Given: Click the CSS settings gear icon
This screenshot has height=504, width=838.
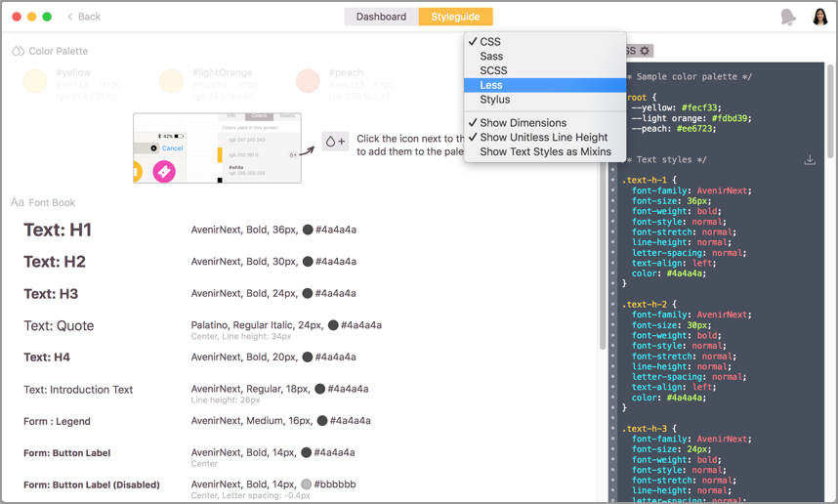Looking at the screenshot, I should point(645,51).
